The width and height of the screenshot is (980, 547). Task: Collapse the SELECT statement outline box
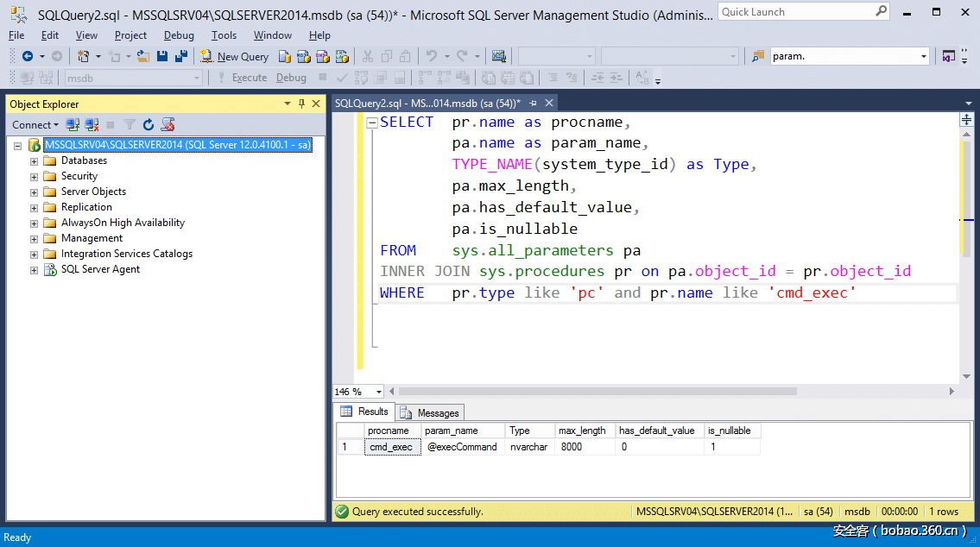[371, 123]
